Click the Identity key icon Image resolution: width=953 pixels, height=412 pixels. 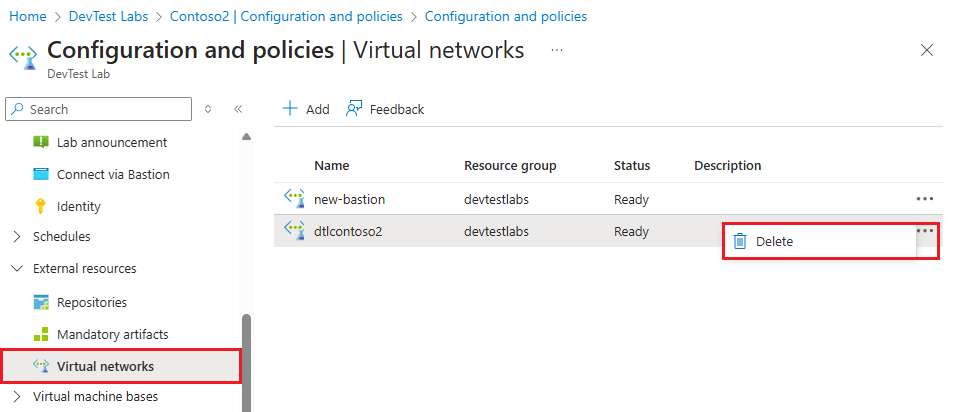[41, 206]
